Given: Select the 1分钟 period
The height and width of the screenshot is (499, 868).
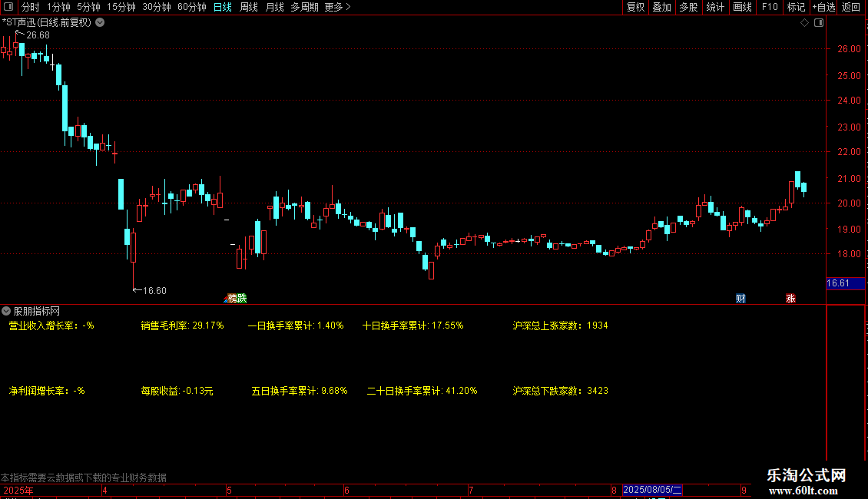Looking at the screenshot, I should [58, 7].
